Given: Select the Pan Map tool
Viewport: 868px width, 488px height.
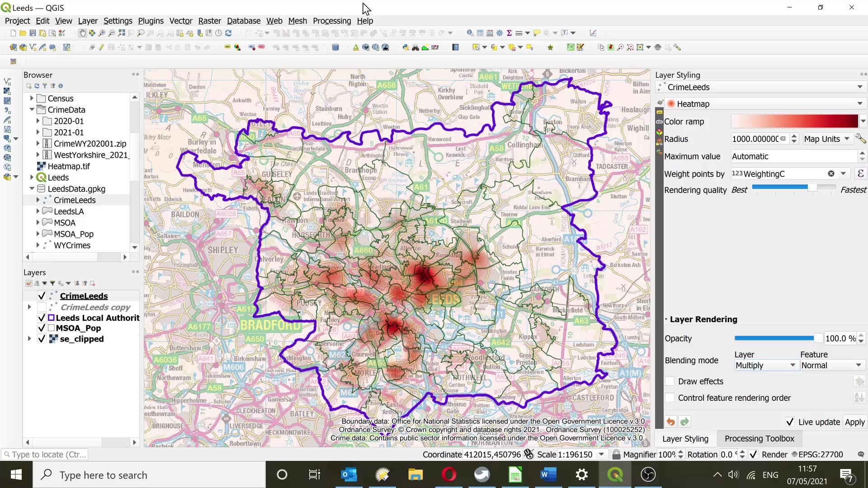Looking at the screenshot, I should 83,33.
